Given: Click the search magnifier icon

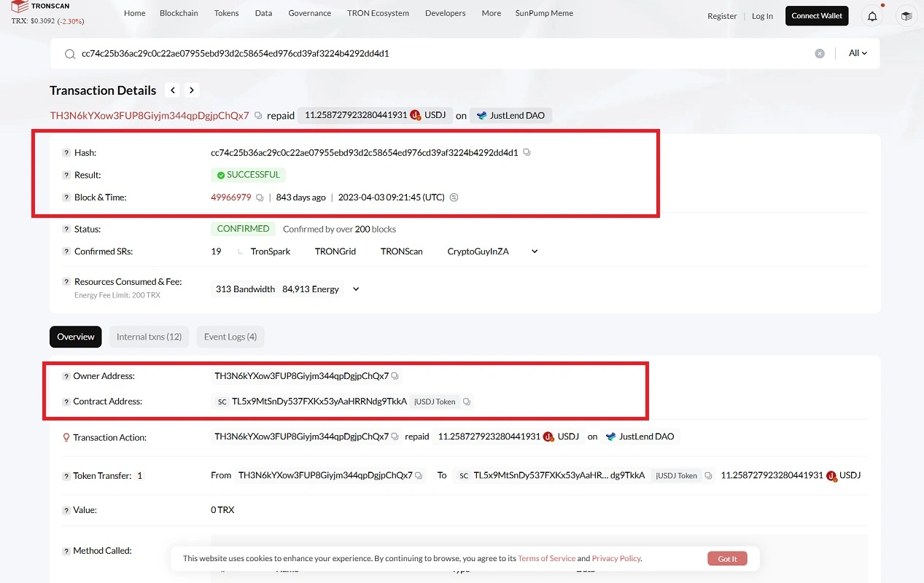Looking at the screenshot, I should click(70, 54).
